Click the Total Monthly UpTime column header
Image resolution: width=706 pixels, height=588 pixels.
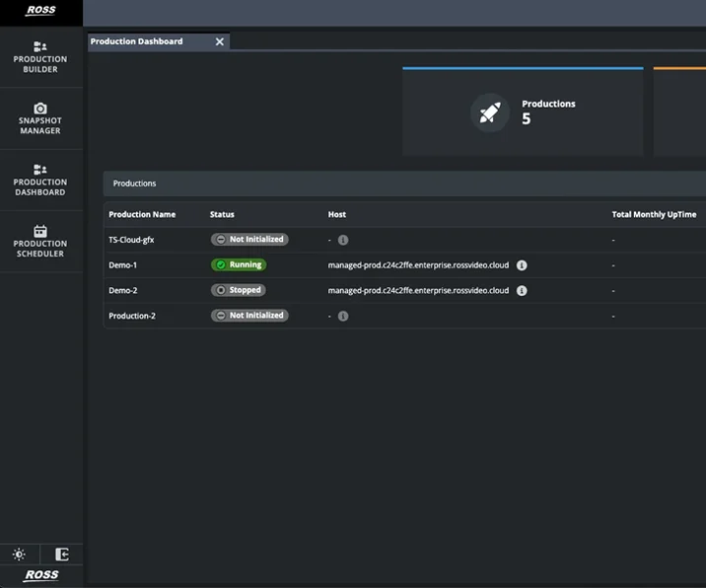654,214
